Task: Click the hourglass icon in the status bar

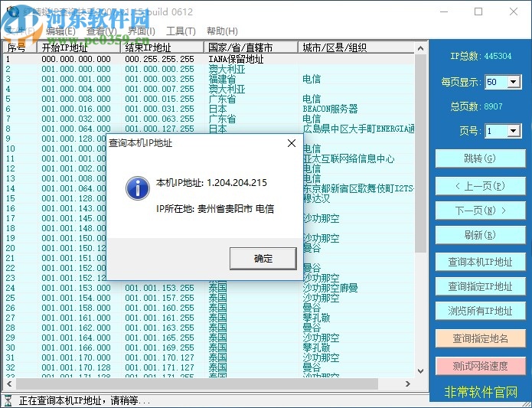Action: coord(8,400)
